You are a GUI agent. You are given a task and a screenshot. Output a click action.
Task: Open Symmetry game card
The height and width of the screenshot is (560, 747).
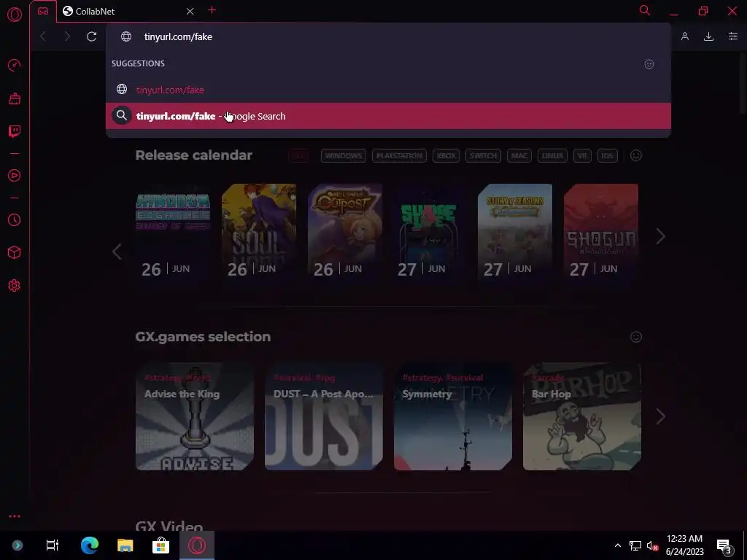(x=452, y=416)
